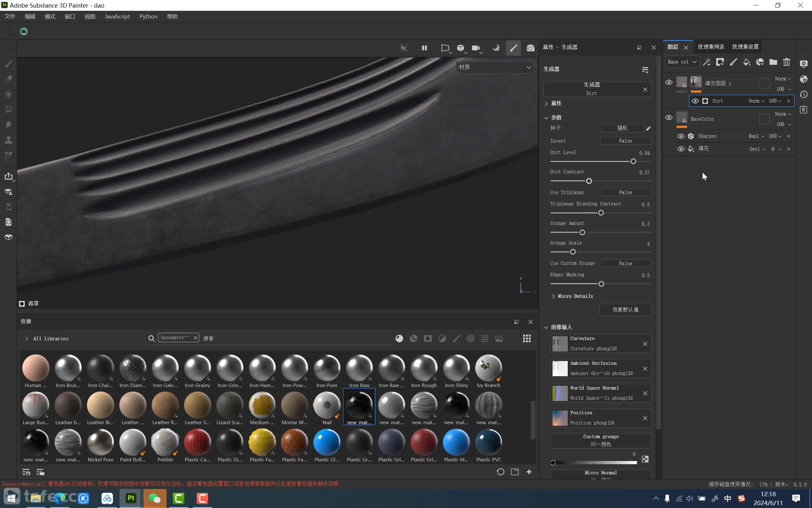
Task: Toggle visibility of Dirt generator
Action: (695, 101)
